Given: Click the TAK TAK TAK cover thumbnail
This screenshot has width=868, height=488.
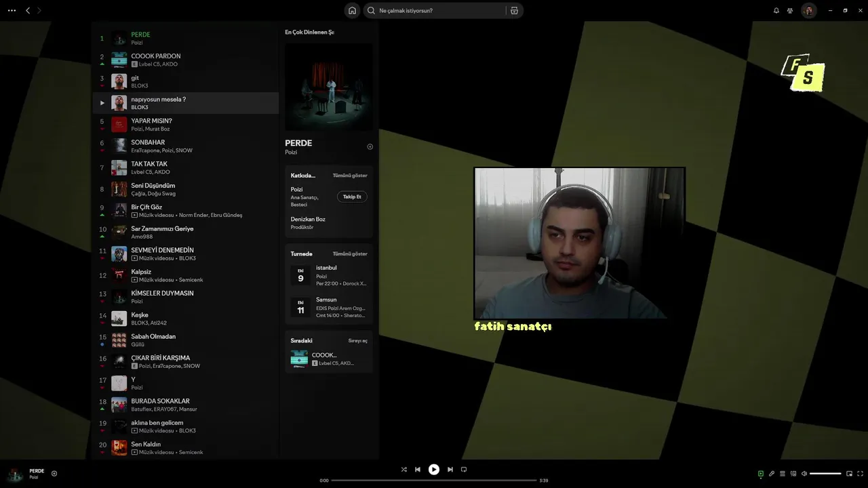Looking at the screenshot, I should (x=119, y=167).
